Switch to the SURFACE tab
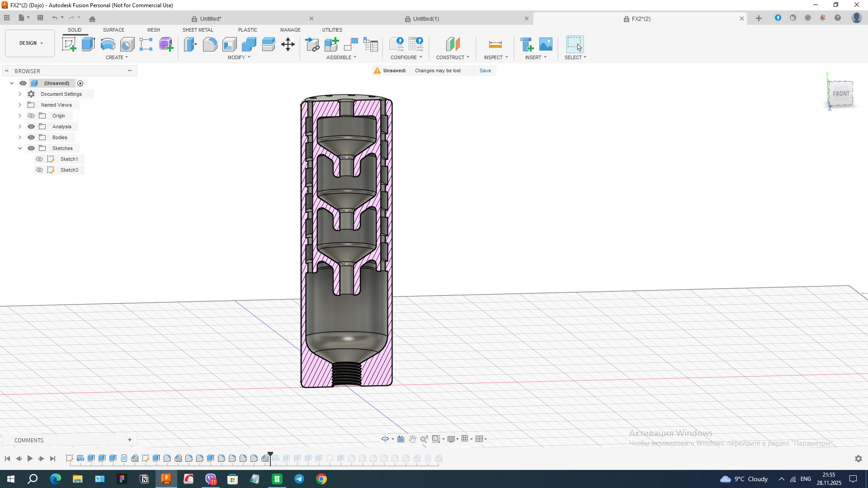 [113, 30]
